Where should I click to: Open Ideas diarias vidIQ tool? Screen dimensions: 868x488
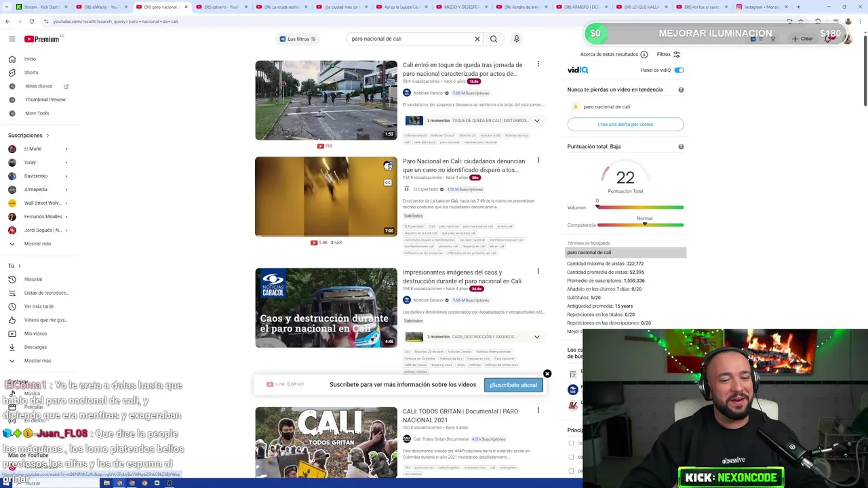pyautogui.click(x=39, y=86)
